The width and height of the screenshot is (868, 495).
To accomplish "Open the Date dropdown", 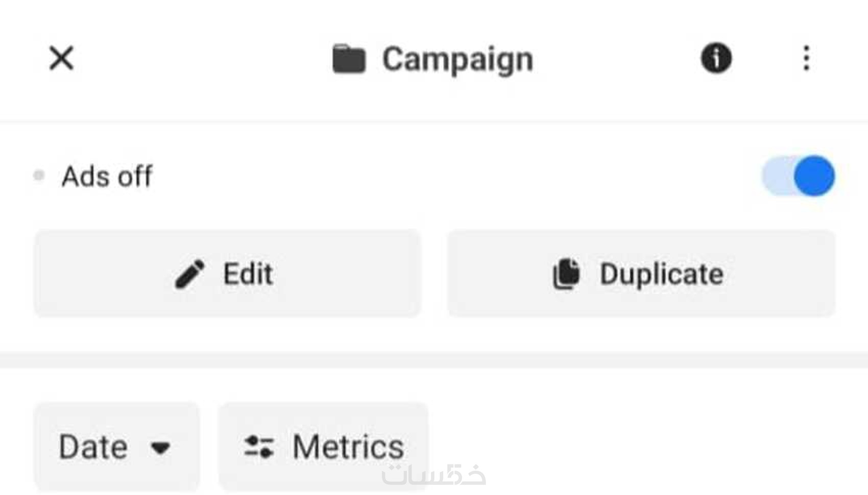I will (116, 447).
